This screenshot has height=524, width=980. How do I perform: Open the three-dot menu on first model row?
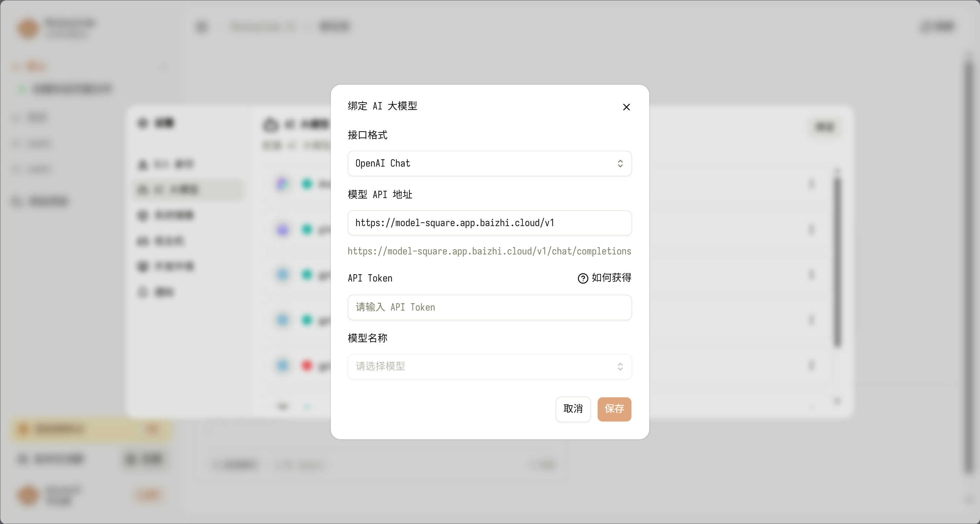[x=811, y=185]
